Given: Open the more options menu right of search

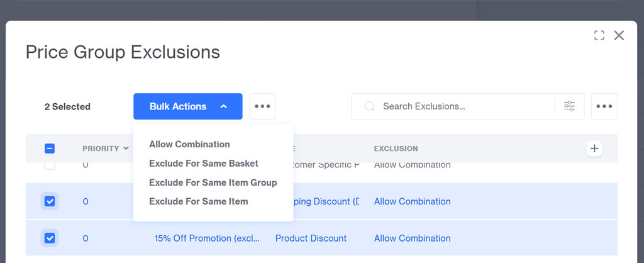Looking at the screenshot, I should coord(604,106).
